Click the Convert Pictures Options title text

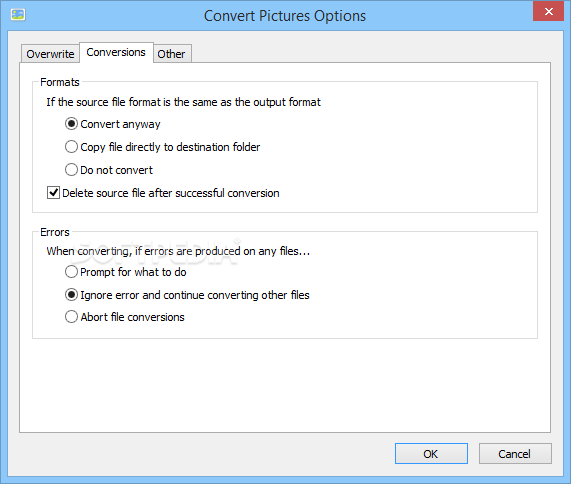285,16
